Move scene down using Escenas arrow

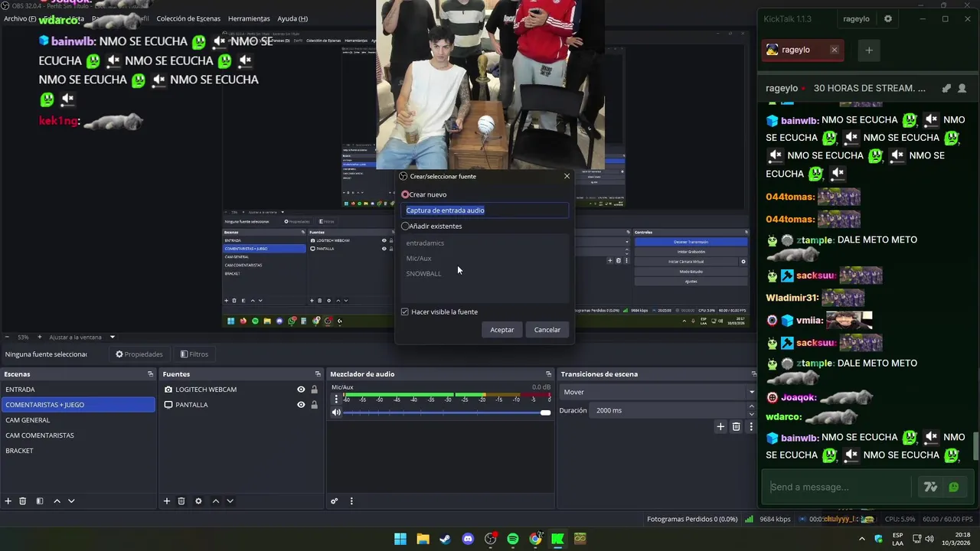coord(71,501)
